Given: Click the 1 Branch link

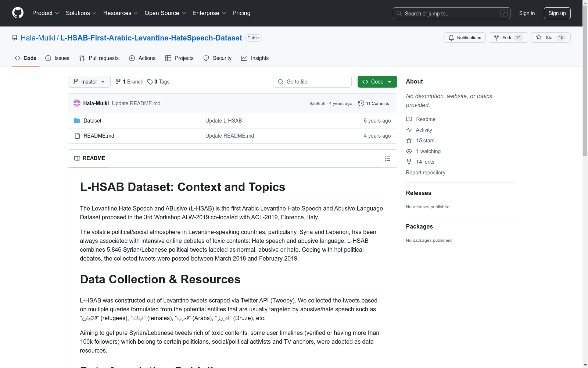Looking at the screenshot, I should pyautogui.click(x=129, y=82).
